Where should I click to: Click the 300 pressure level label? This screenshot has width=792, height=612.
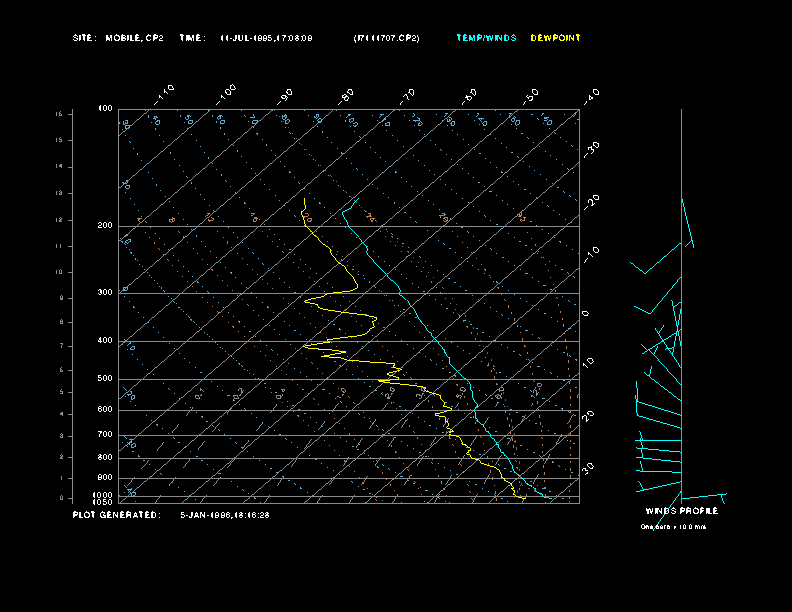pos(105,292)
